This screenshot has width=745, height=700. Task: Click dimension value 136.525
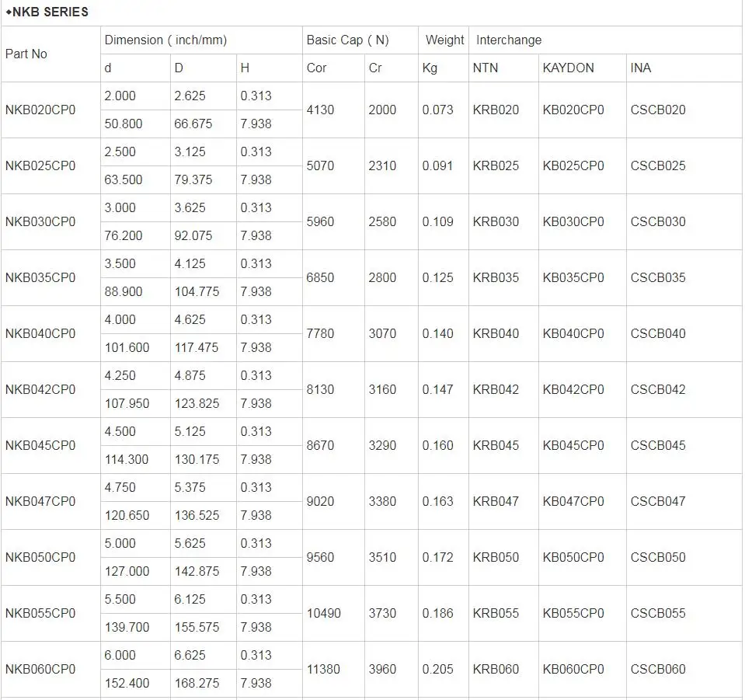click(x=197, y=516)
